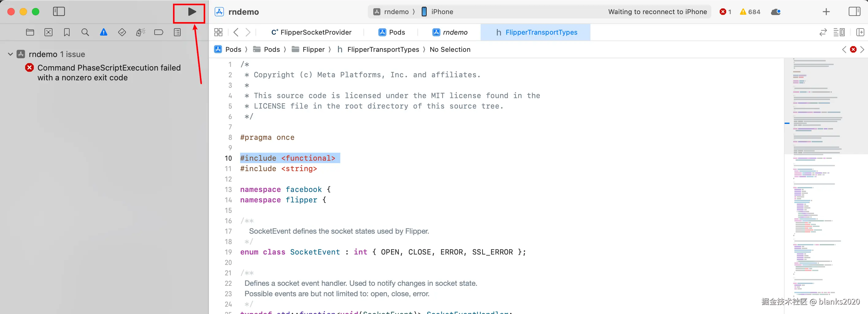Open the Project navigator folder icon
Viewport: 868px width, 314px height.
(x=30, y=32)
